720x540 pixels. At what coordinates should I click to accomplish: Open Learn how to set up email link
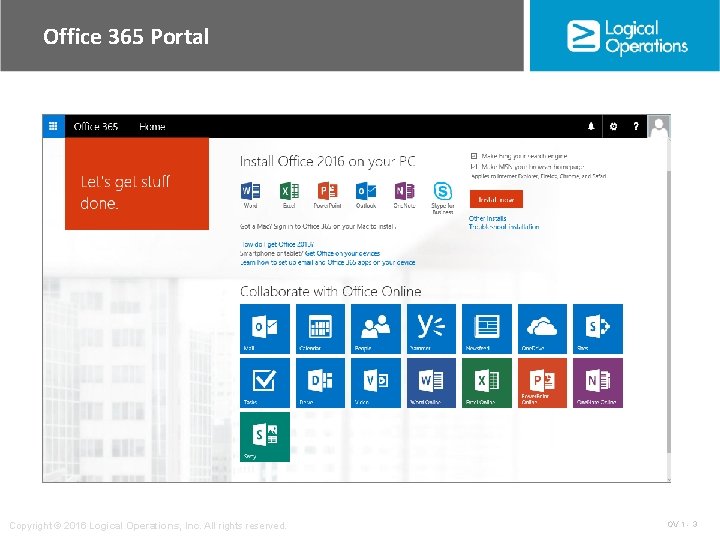point(327,263)
